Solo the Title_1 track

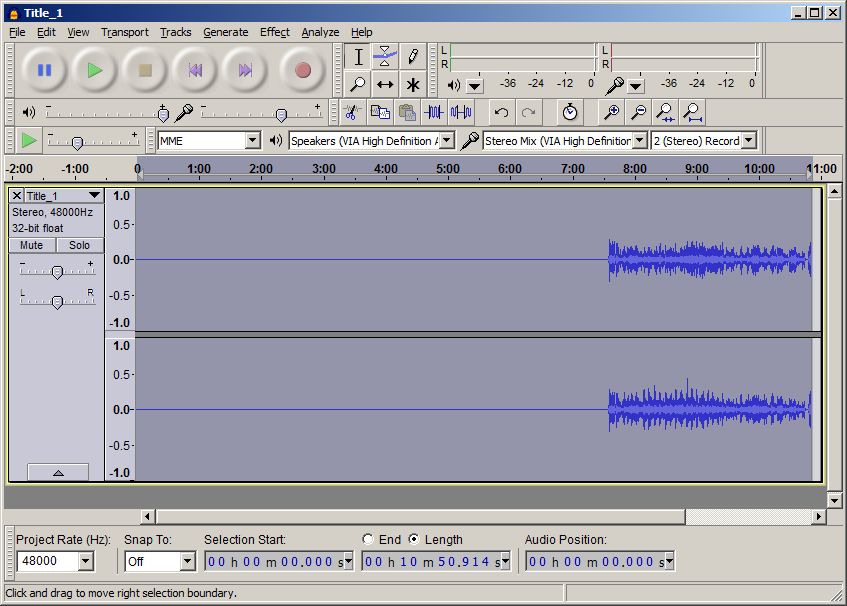coord(80,245)
